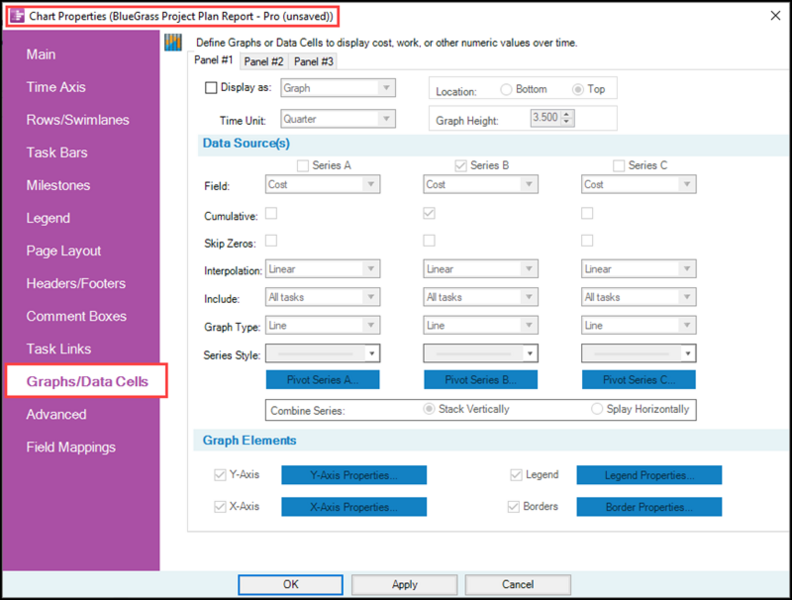Open the Milestones page
The height and width of the screenshot is (600, 792).
(x=58, y=185)
